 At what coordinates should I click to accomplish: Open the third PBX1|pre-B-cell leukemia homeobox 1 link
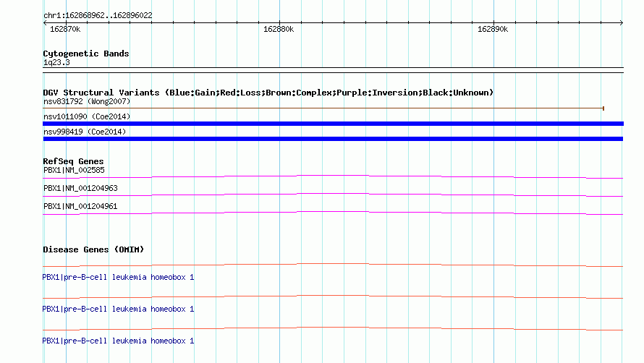point(118,341)
